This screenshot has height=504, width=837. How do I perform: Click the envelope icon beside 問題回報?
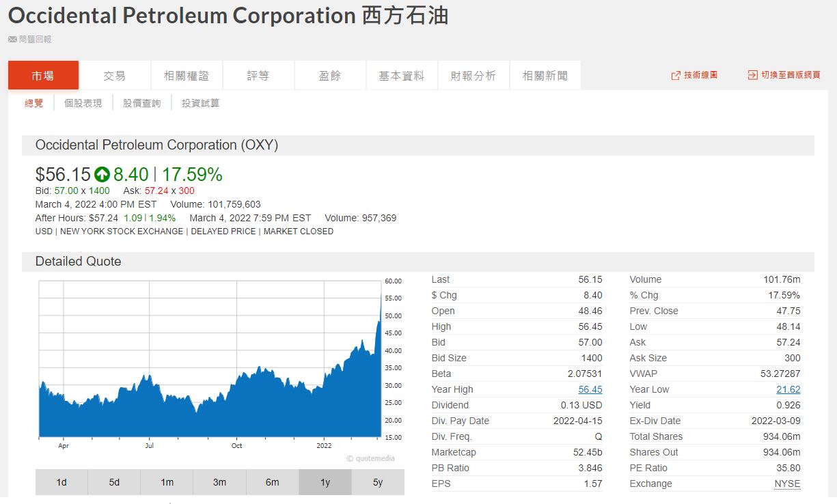pyautogui.click(x=12, y=40)
